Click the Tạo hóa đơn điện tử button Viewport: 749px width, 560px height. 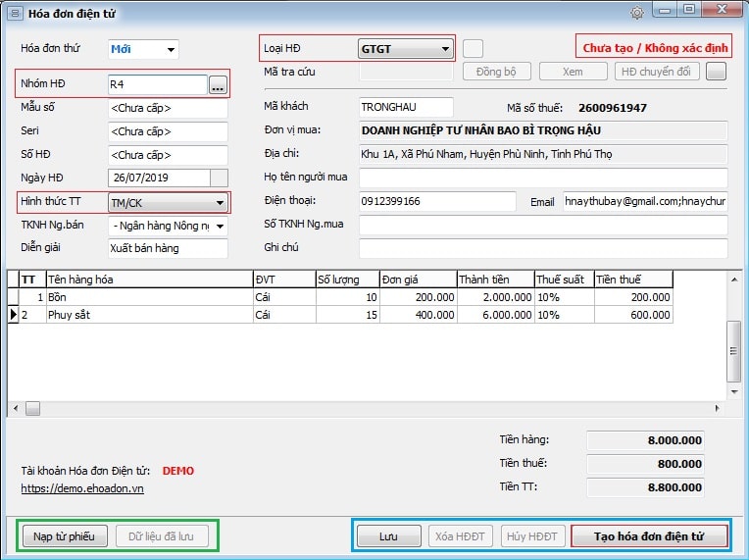click(649, 536)
